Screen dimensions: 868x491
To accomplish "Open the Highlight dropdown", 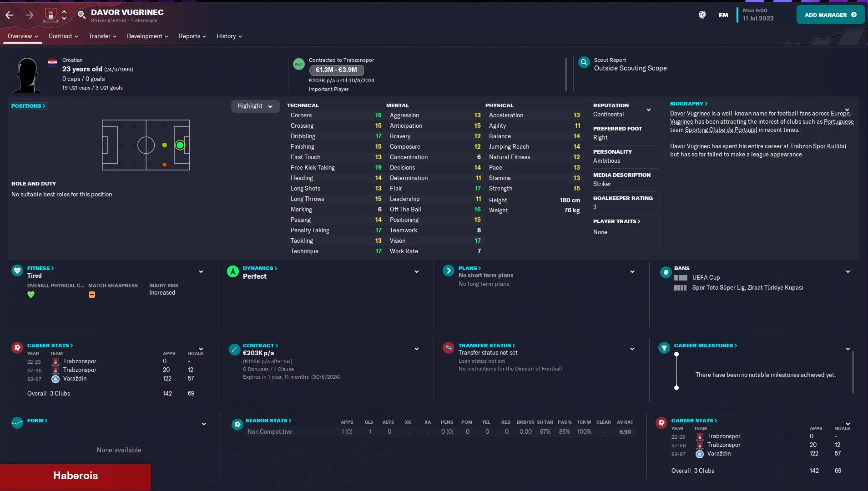I will (255, 106).
